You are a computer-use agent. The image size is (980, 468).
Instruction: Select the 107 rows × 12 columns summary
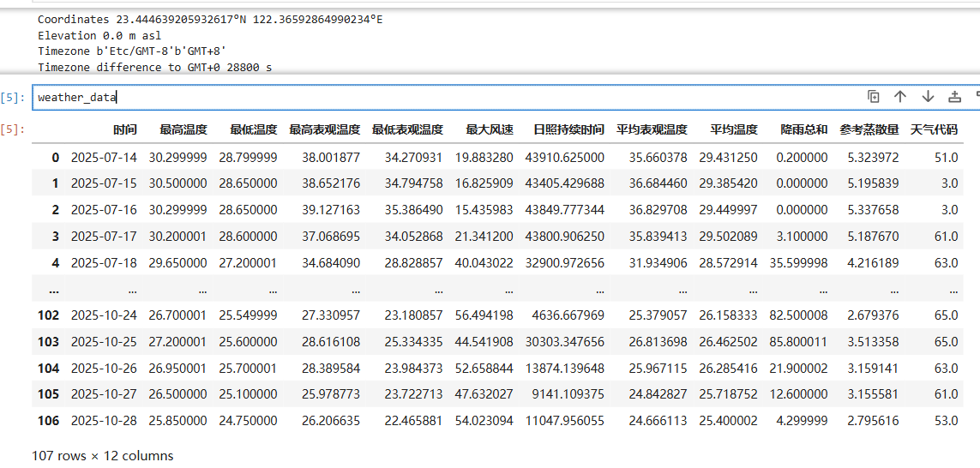coord(103,455)
